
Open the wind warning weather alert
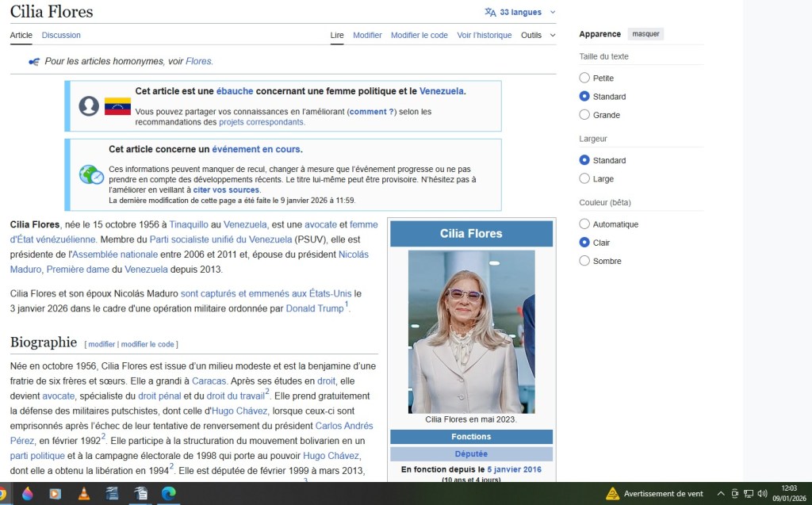(654, 493)
